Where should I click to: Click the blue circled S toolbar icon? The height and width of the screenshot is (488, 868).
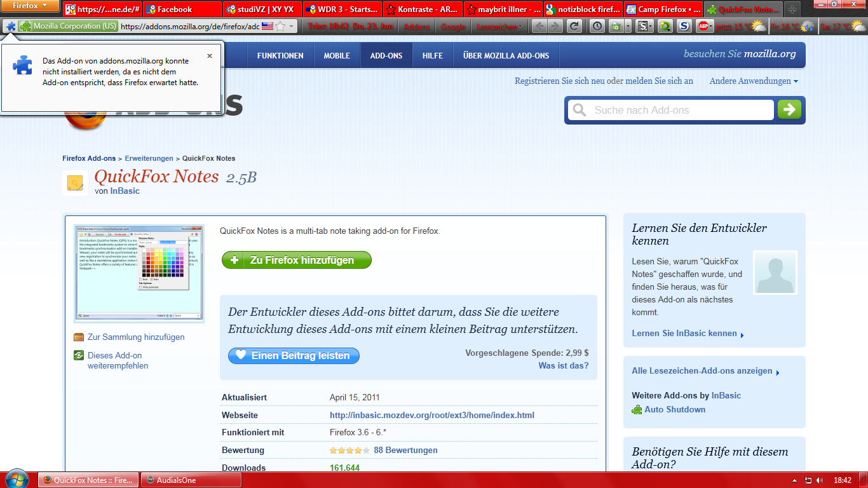click(684, 26)
